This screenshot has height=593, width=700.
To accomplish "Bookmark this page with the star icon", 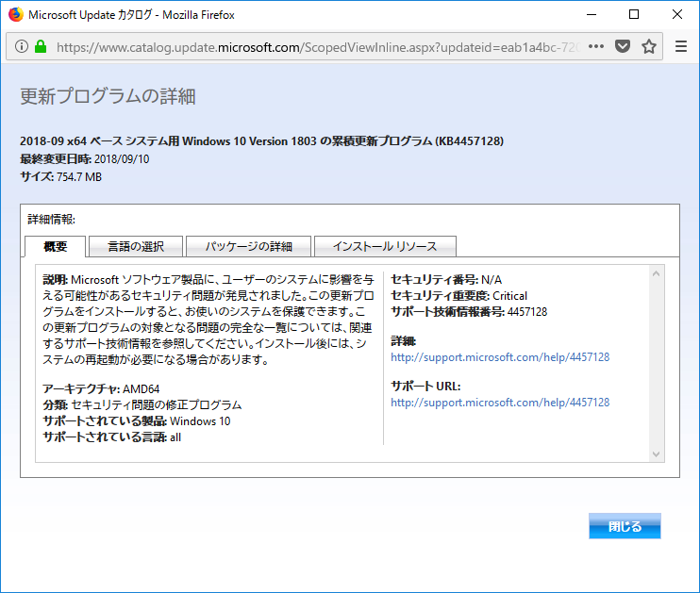I will (x=649, y=46).
